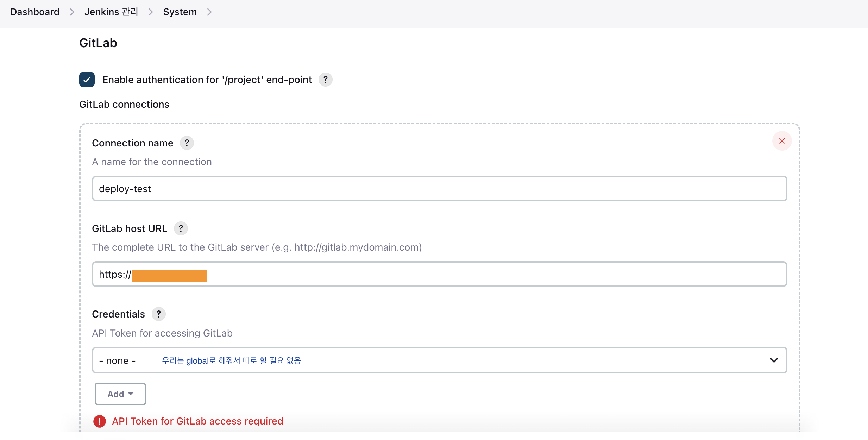Viewport: 868px width, 440px height.
Task: Click the red error exclamation icon
Action: [x=100, y=421]
